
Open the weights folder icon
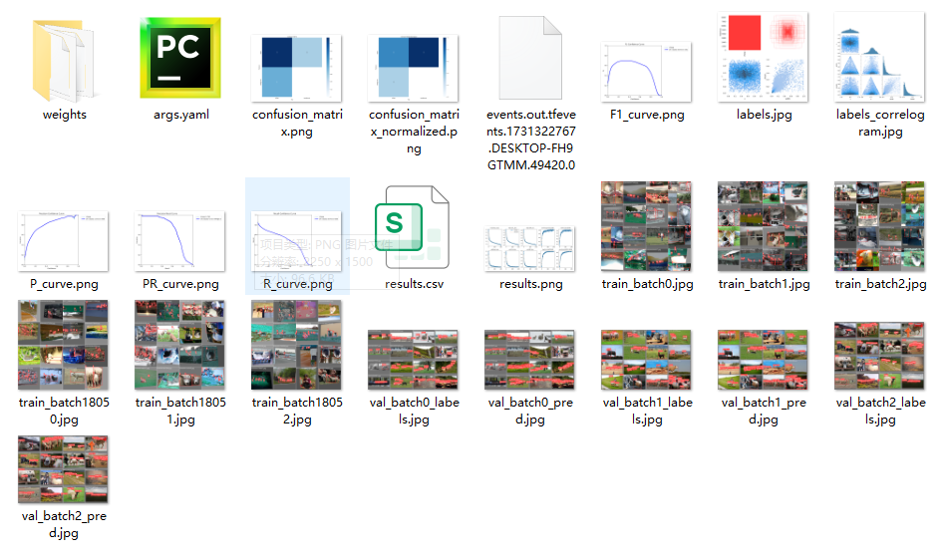(x=64, y=61)
